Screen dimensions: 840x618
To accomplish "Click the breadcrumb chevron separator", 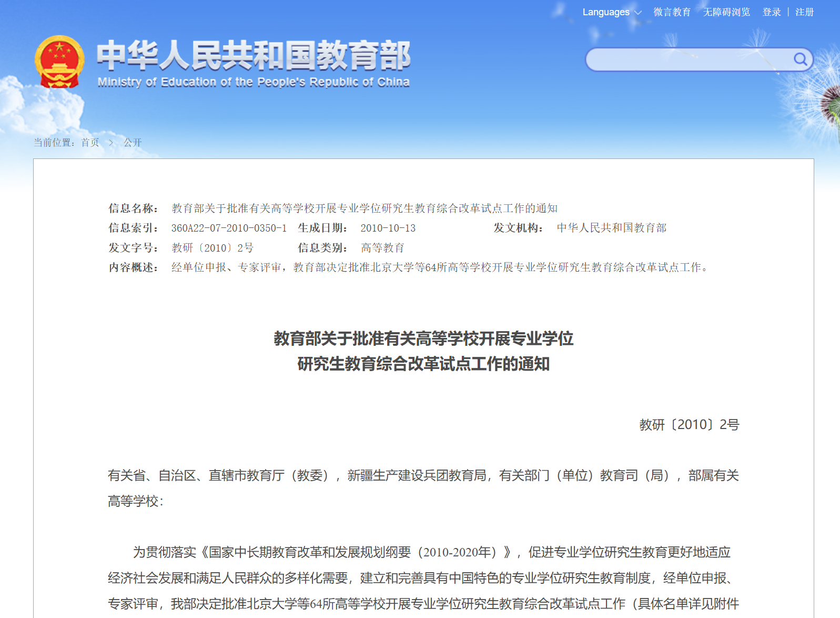I will point(111,143).
